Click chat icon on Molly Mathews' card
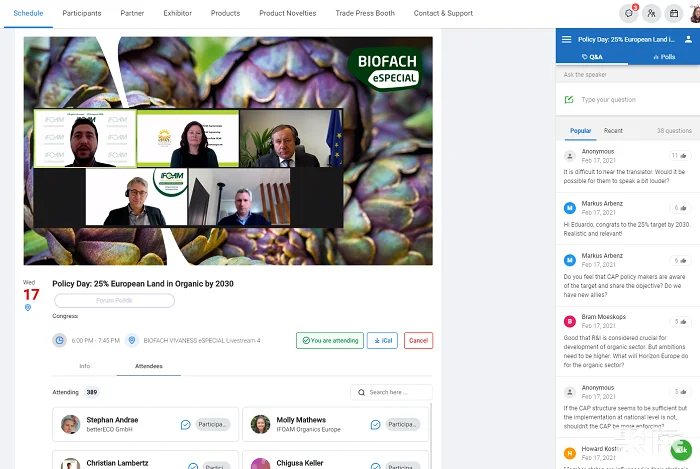 pos(376,424)
